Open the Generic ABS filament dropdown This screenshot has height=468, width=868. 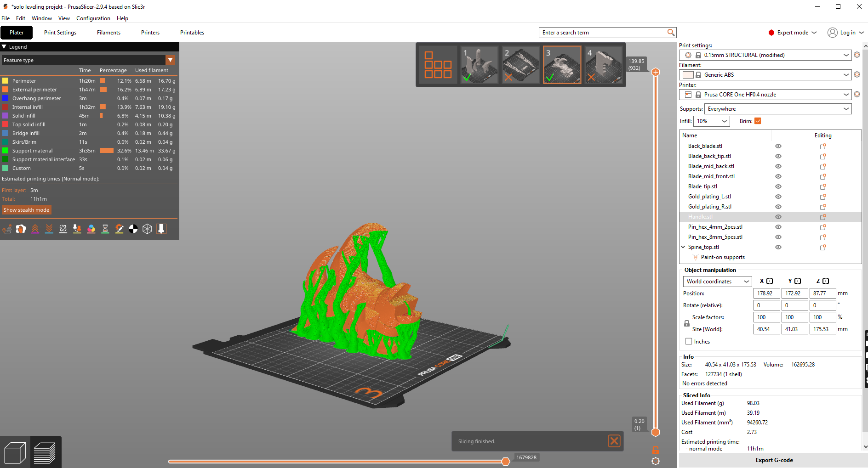pos(765,75)
